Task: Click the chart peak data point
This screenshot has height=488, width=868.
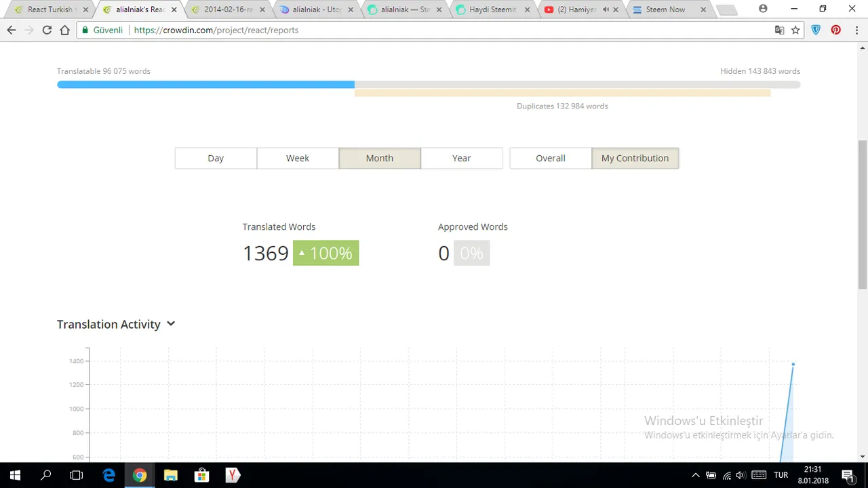Action: click(793, 365)
